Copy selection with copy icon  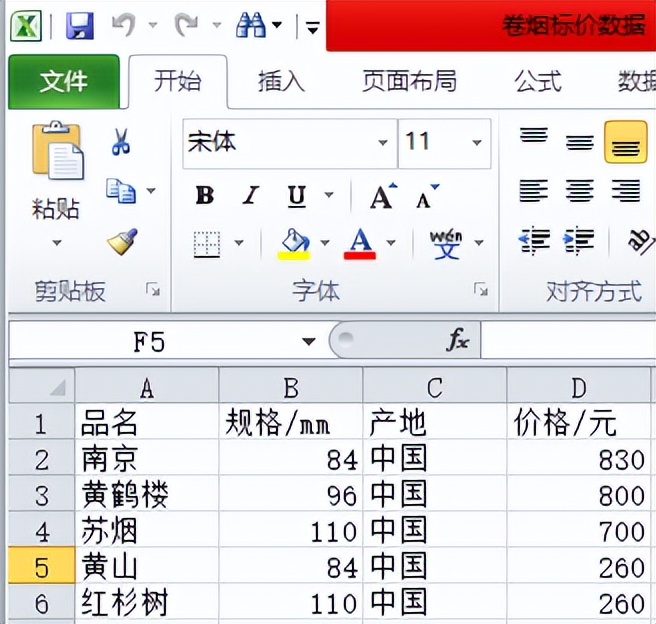click(x=121, y=191)
